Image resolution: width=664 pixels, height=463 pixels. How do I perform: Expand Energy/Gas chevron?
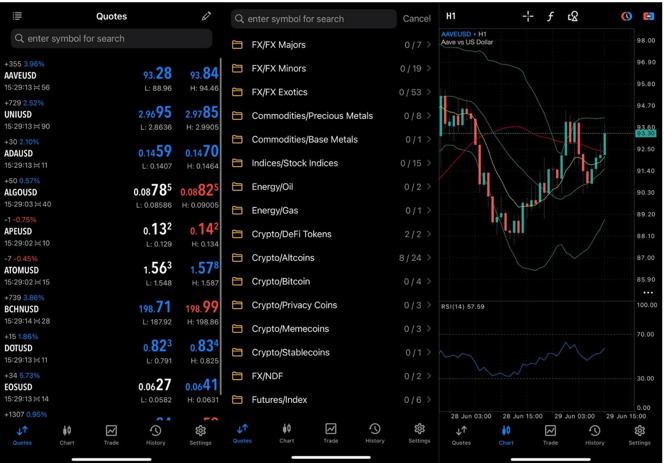pos(429,210)
